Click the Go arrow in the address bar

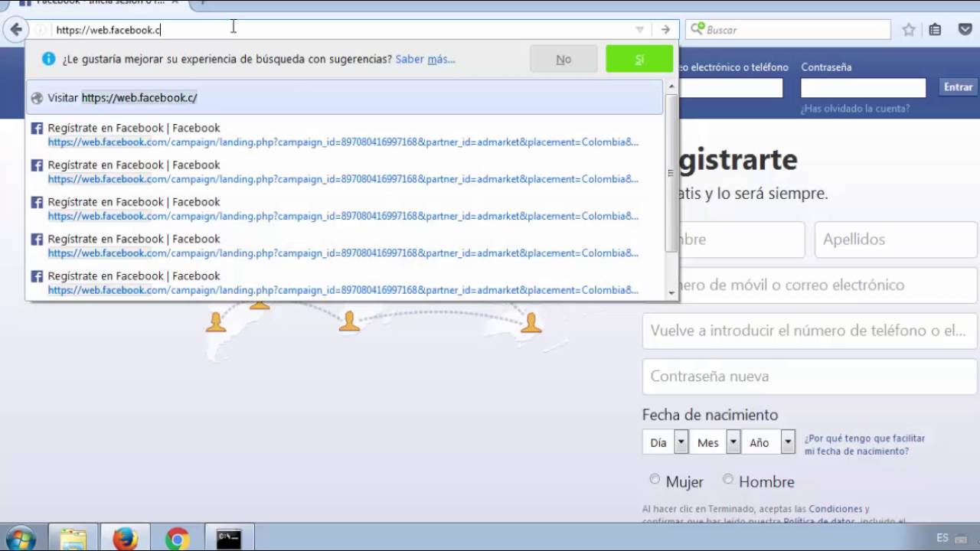tap(665, 30)
